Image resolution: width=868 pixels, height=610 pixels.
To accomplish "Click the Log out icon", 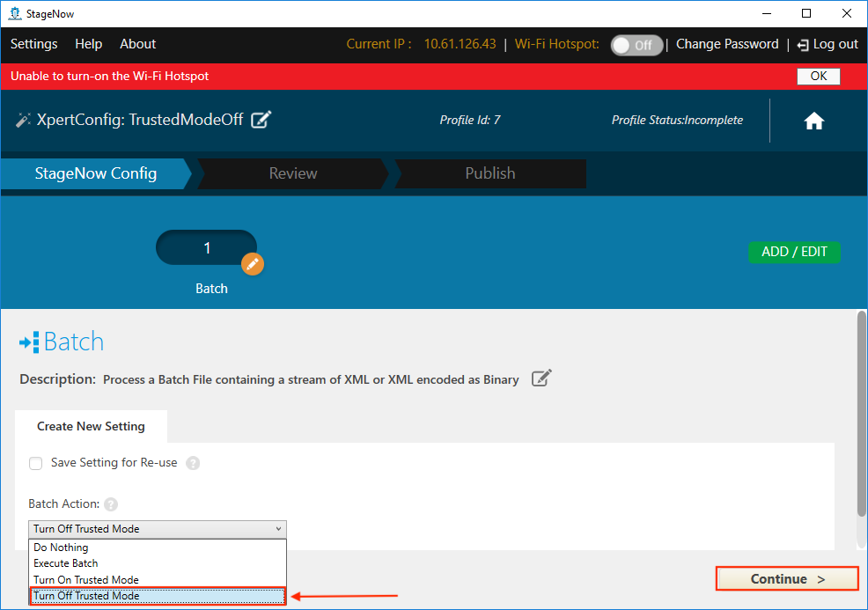I will [x=802, y=45].
